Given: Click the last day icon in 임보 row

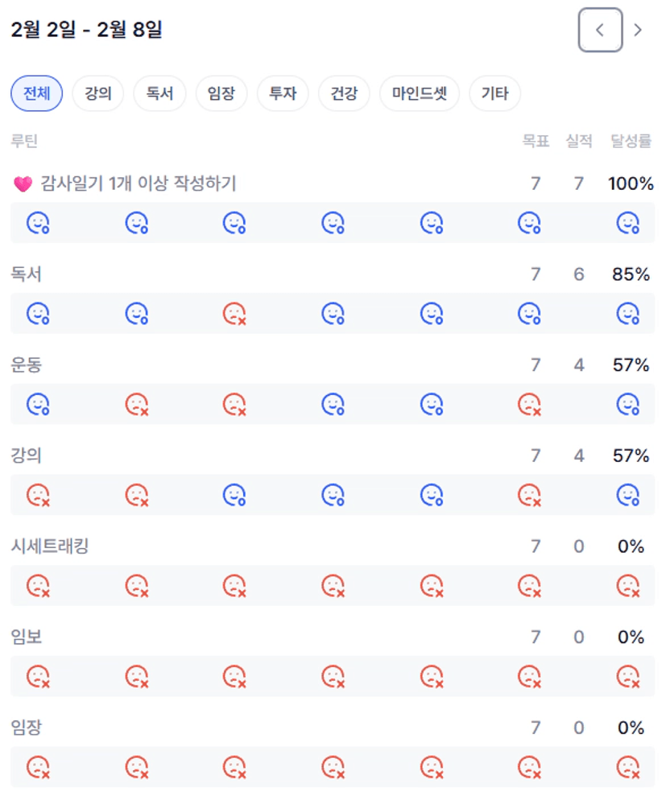Looking at the screenshot, I should coord(627,677).
